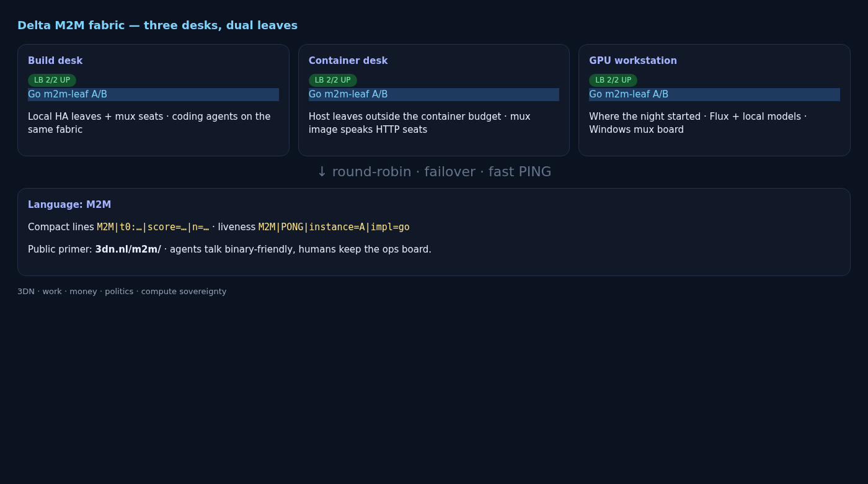Click the 3DN work money politics footer

click(x=122, y=292)
